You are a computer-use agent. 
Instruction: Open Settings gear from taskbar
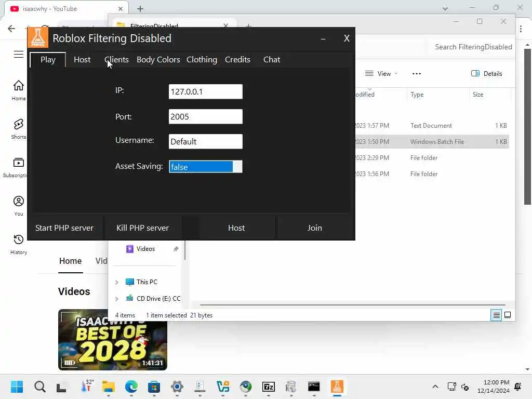tap(177, 387)
